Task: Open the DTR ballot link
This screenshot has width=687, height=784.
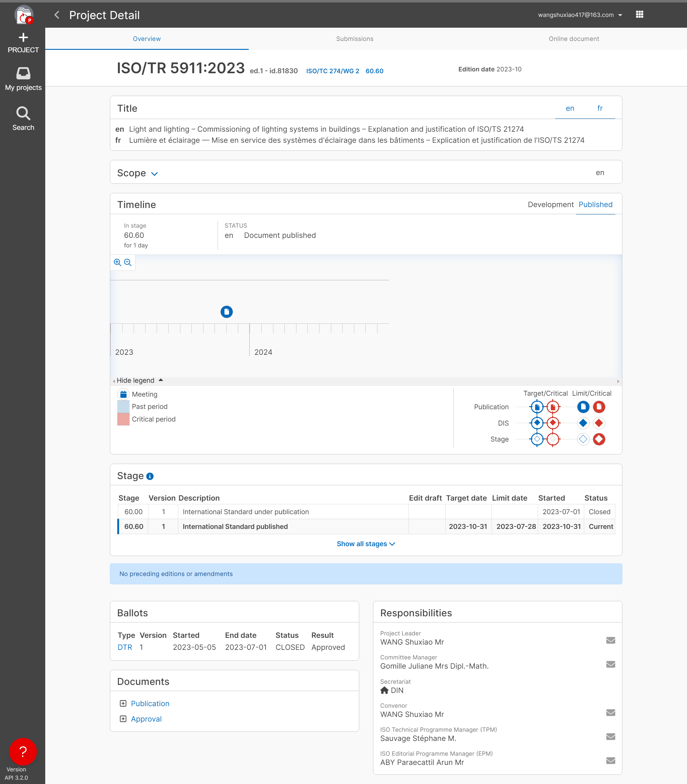Action: tap(125, 647)
